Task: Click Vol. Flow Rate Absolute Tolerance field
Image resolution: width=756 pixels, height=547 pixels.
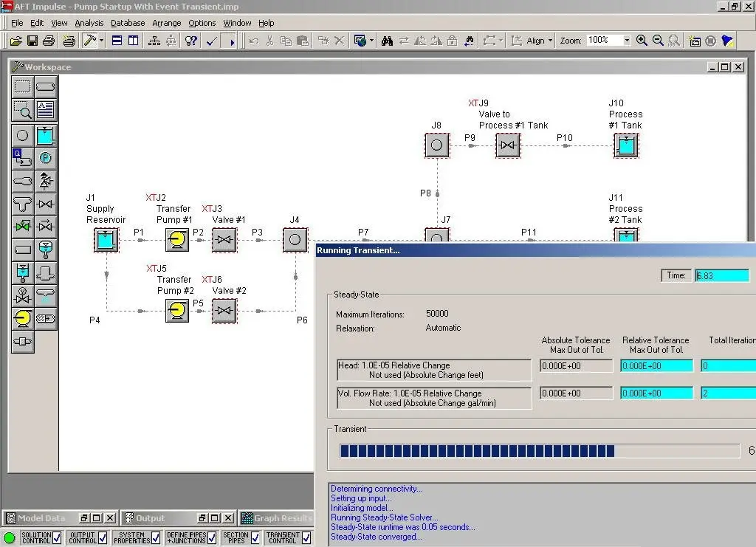Action: pyautogui.click(x=576, y=393)
